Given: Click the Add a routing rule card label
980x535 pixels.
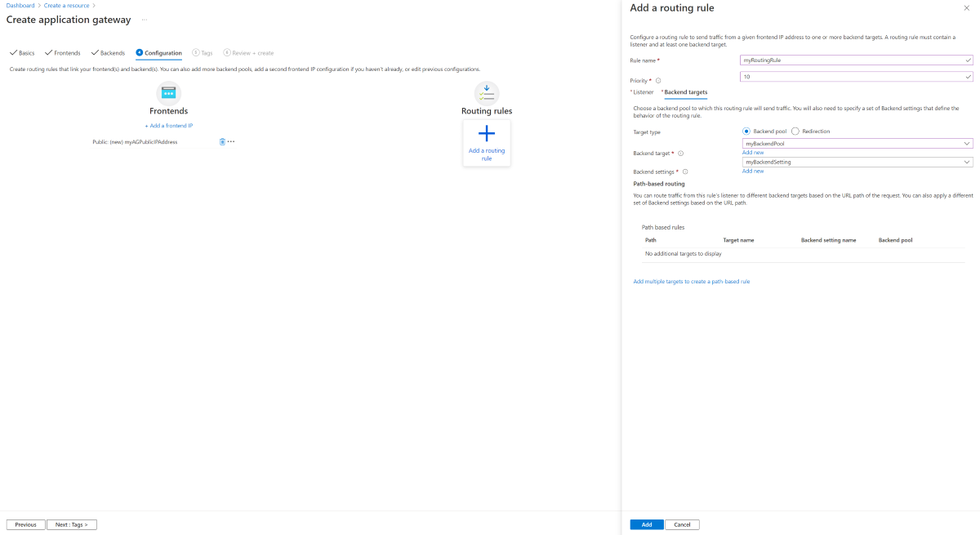Looking at the screenshot, I should click(x=487, y=154).
